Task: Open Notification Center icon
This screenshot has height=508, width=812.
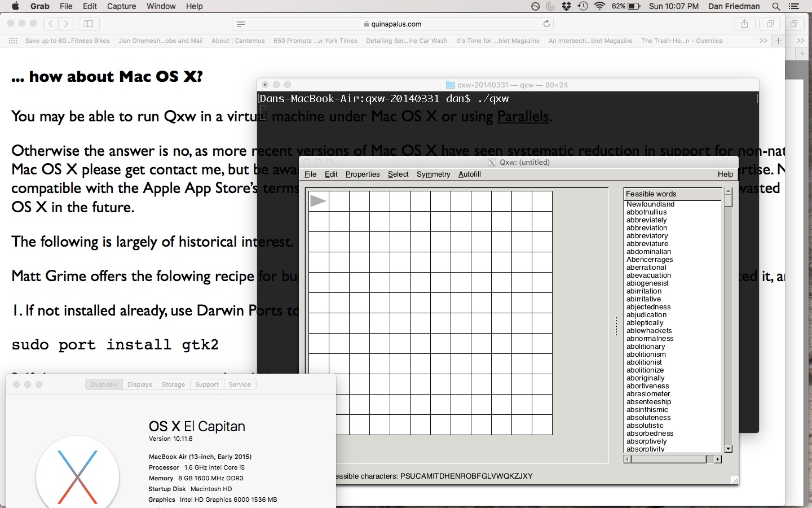Action: tap(795, 6)
